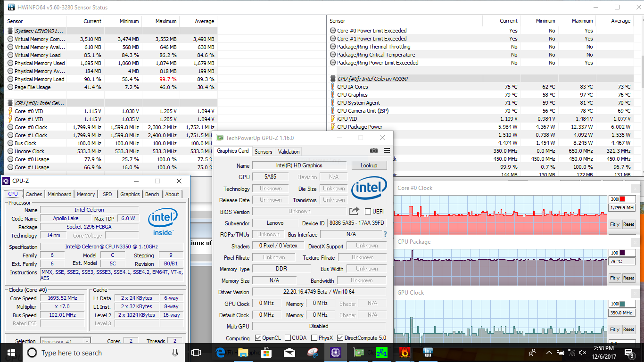The image size is (644, 362).
Task: Launch Microsoft Edge from the taskbar
Action: click(220, 353)
